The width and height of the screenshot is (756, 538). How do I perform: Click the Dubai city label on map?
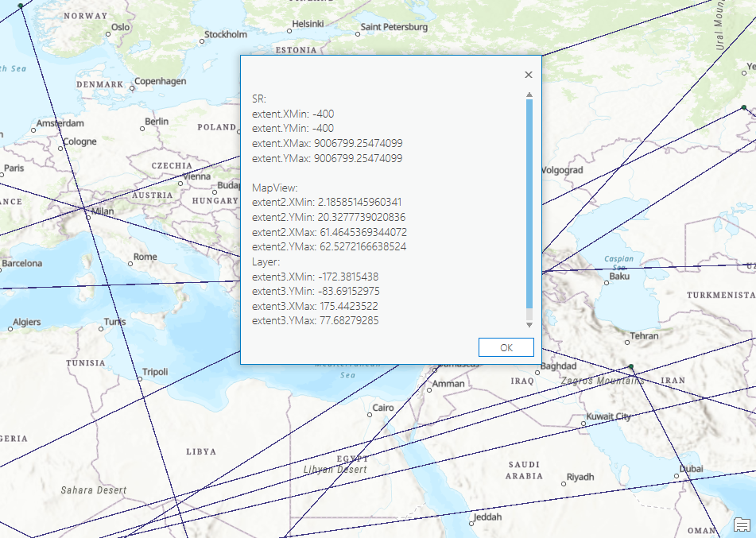pyautogui.click(x=692, y=469)
